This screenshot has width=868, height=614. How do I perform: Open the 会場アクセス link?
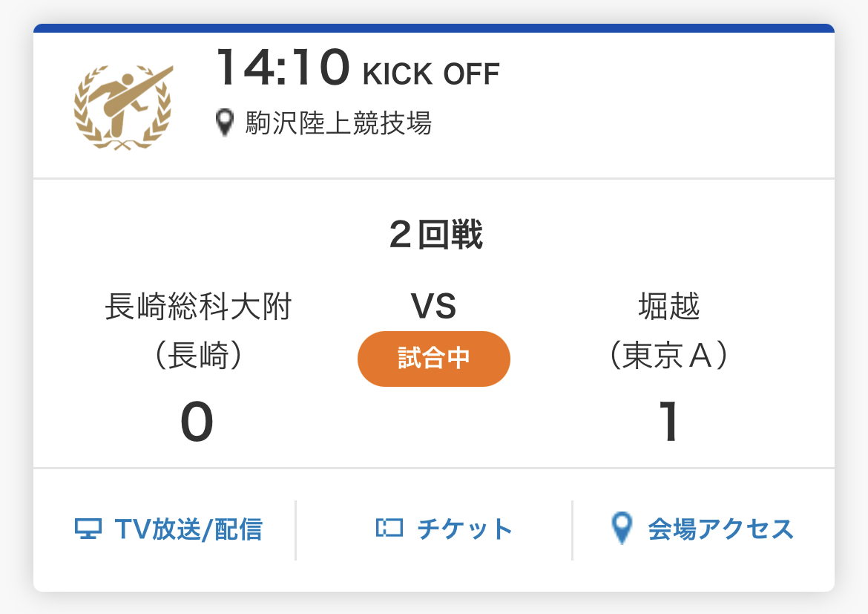(x=720, y=529)
